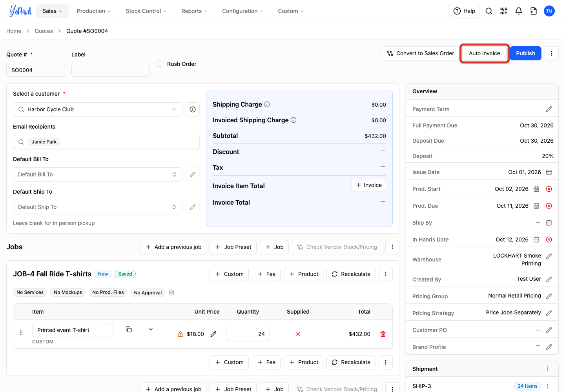This screenshot has height=392, width=565.
Task: Click the quantity field showing 24
Action: point(248,334)
